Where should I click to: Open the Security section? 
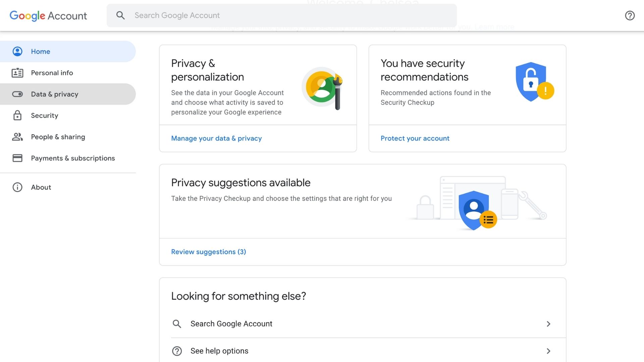[68, 115]
